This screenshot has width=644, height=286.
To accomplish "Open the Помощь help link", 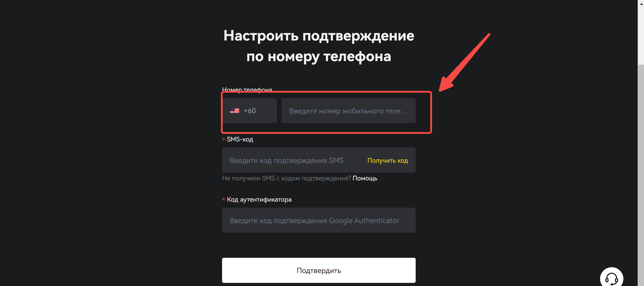I will click(365, 178).
